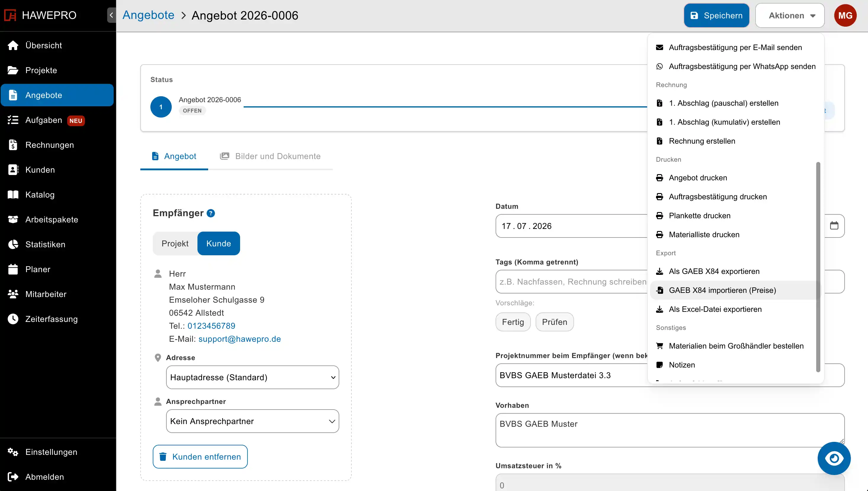Viewport: 868px width, 491px height.
Task: Click the Empfänger help question icon
Action: (211, 213)
